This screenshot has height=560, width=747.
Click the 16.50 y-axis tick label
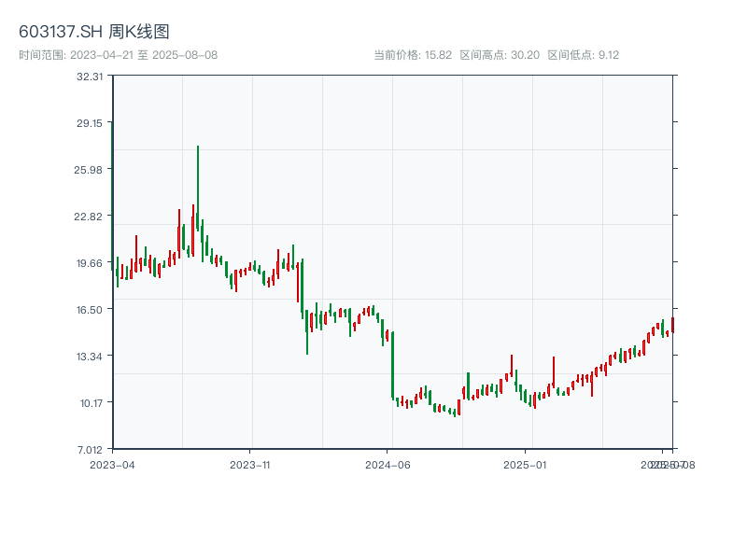[x=90, y=309]
